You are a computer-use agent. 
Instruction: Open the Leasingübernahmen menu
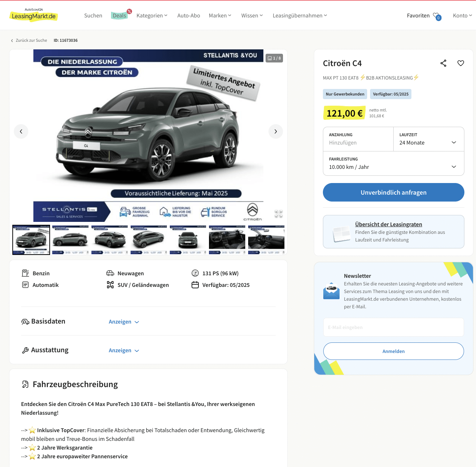[300, 16]
